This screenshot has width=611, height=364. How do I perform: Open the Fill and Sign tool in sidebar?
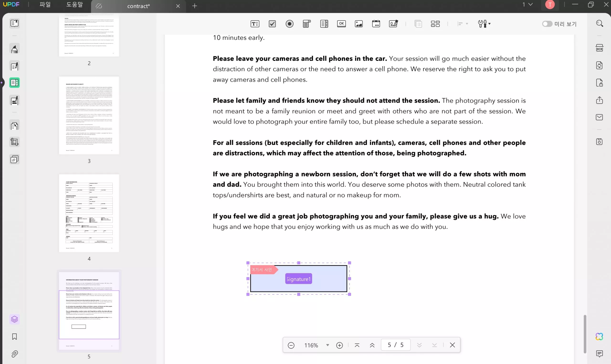15,100
